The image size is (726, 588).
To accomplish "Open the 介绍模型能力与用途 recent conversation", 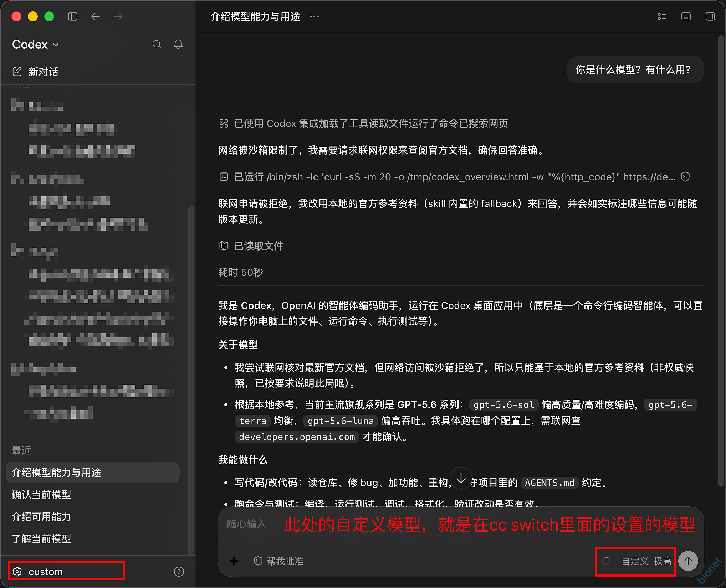I will pos(93,473).
